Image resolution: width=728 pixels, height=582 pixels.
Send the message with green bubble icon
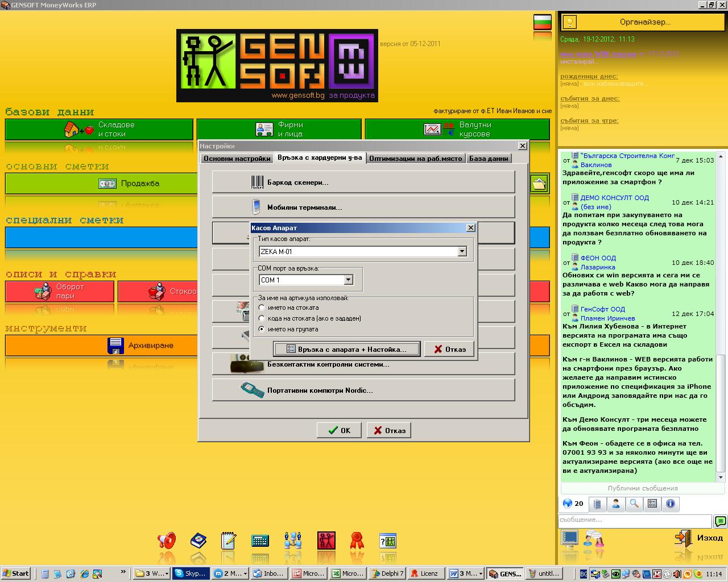(720, 521)
